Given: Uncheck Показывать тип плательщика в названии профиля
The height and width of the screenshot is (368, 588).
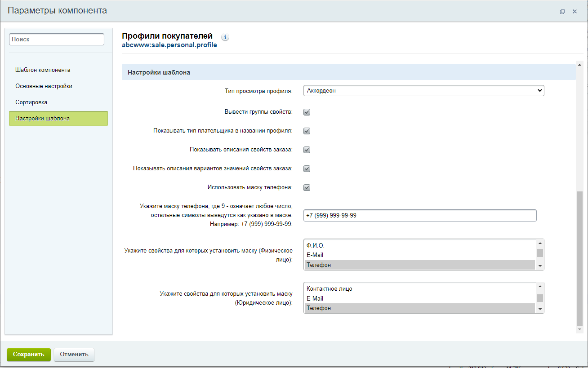Looking at the screenshot, I should pyautogui.click(x=307, y=131).
